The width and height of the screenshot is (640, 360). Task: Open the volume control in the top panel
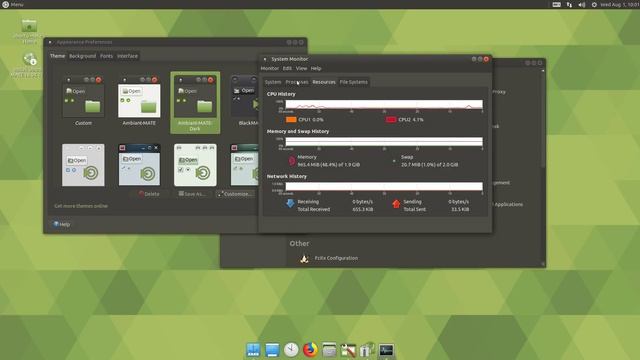point(582,4)
